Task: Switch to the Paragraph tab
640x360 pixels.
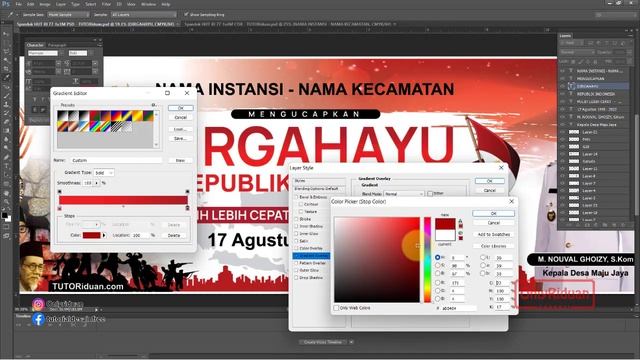Action: [57, 45]
